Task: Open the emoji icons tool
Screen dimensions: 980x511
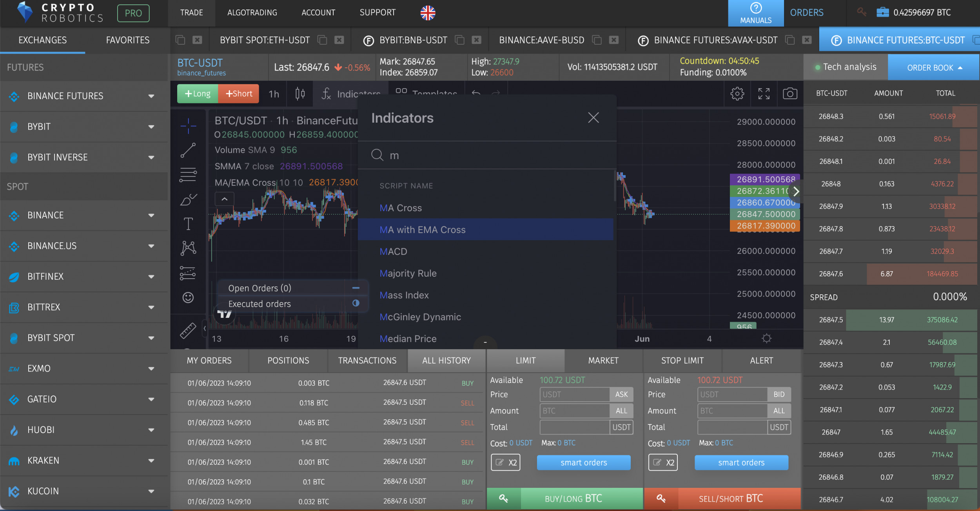Action: [x=188, y=297]
